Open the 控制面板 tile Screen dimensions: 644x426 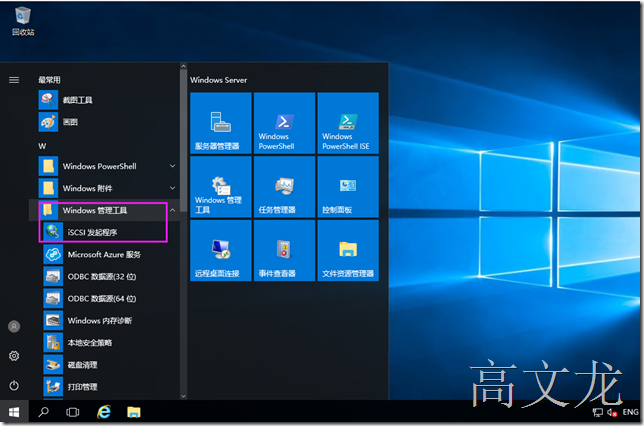(348, 187)
